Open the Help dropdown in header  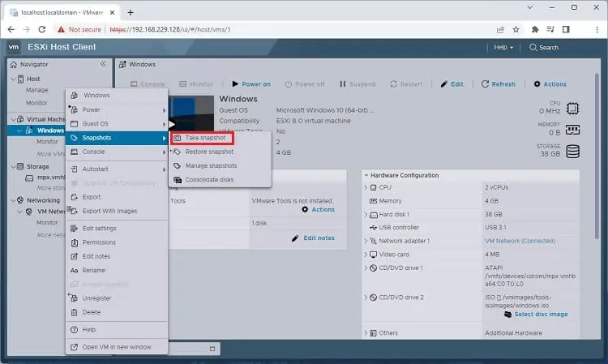tap(503, 47)
